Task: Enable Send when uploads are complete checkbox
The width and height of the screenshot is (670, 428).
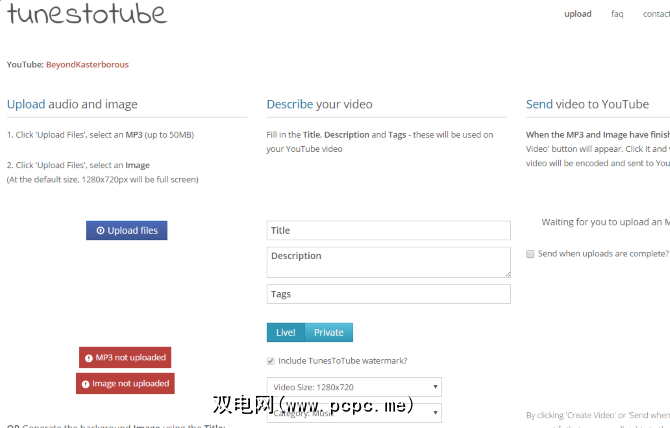Action: point(530,254)
